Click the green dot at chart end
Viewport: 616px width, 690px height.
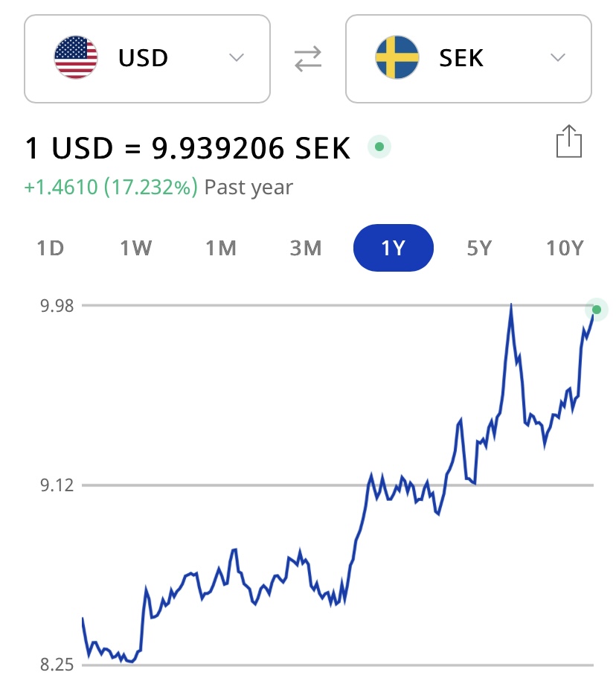(596, 310)
